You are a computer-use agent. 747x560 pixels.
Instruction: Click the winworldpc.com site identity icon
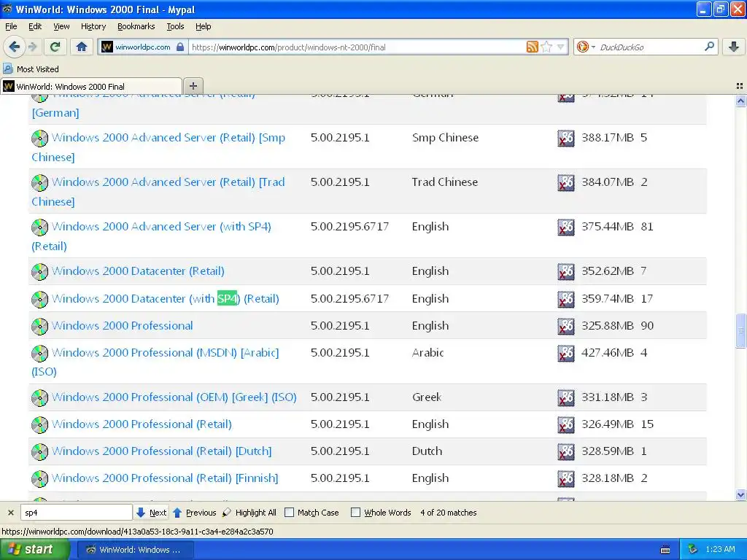coord(107,47)
